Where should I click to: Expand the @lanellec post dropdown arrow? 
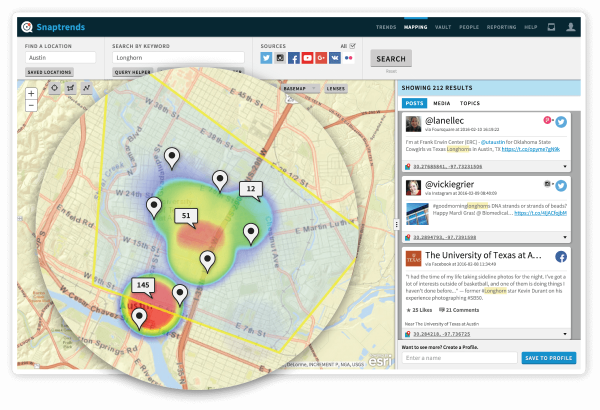(x=565, y=167)
